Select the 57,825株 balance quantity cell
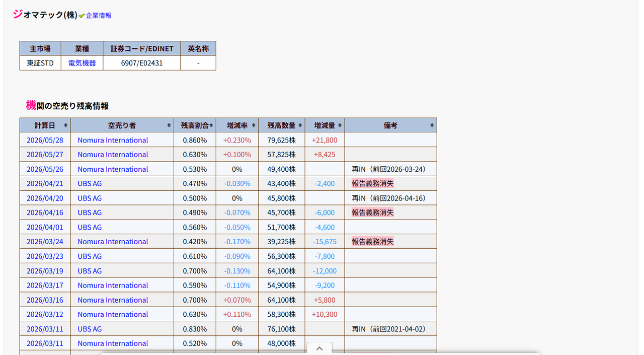The image size is (644, 355). [282, 155]
